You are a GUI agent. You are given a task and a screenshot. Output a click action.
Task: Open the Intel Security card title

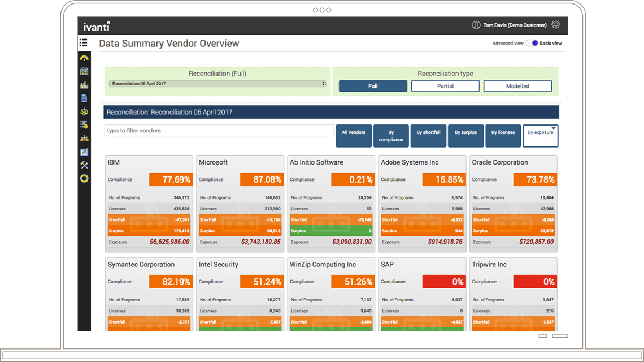click(x=219, y=265)
